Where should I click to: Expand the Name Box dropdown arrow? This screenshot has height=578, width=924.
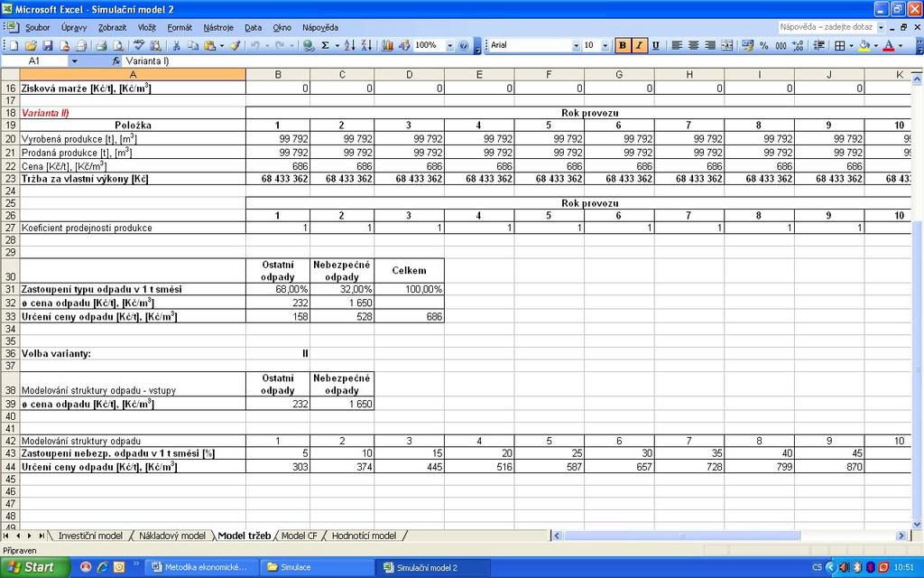click(74, 61)
